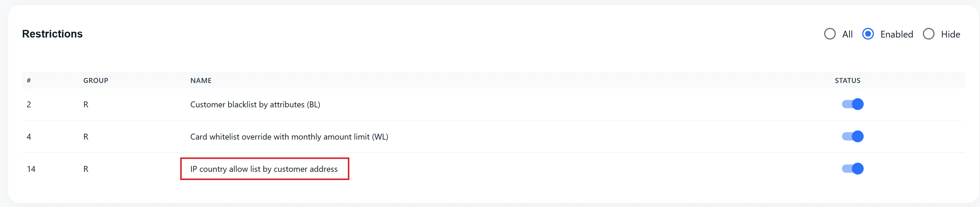This screenshot has width=980, height=207.
Task: Click the # column header
Action: click(x=28, y=80)
